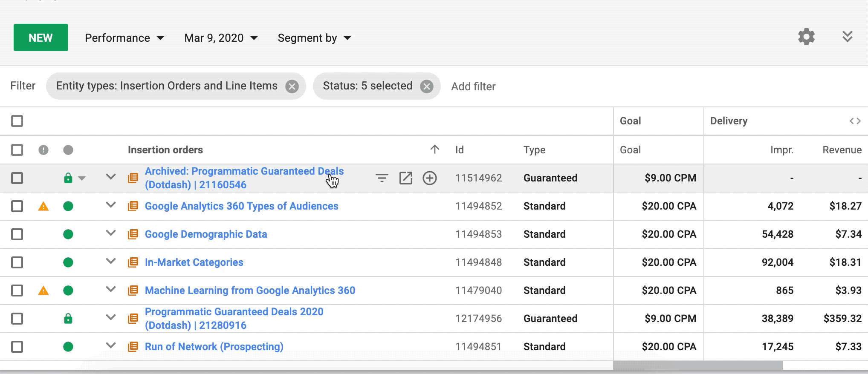Open the Mar 9, 2020 date dropdown
Image resolution: width=868 pixels, height=374 pixels.
[x=221, y=38]
